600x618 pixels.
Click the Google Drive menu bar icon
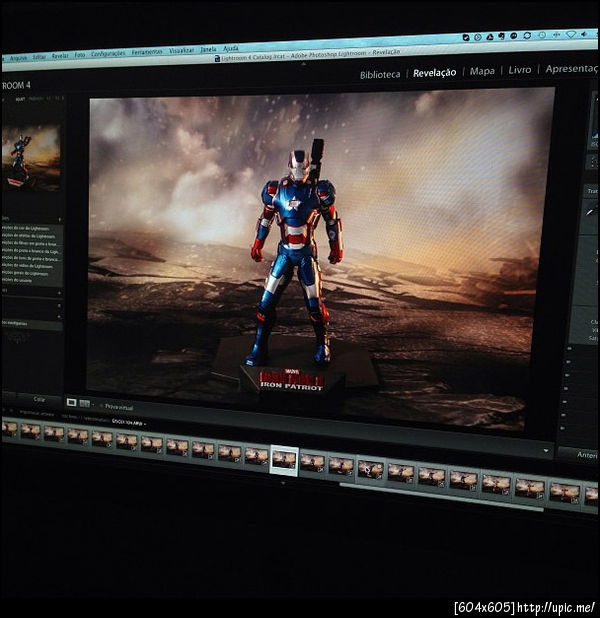click(490, 37)
